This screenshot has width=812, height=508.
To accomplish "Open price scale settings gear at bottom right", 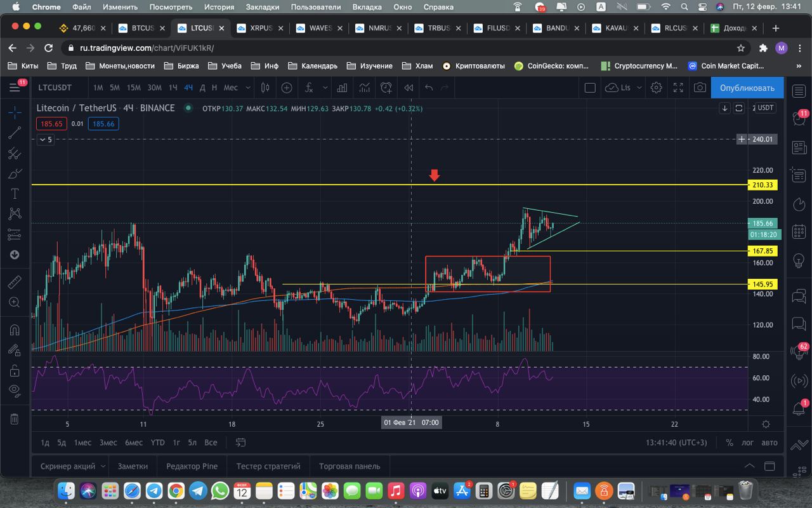I will point(766,424).
